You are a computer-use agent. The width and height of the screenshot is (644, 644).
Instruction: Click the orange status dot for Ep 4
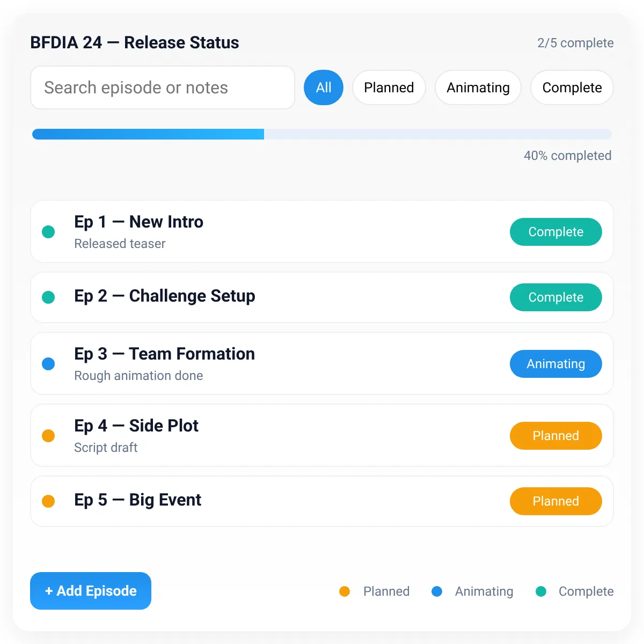(48, 436)
